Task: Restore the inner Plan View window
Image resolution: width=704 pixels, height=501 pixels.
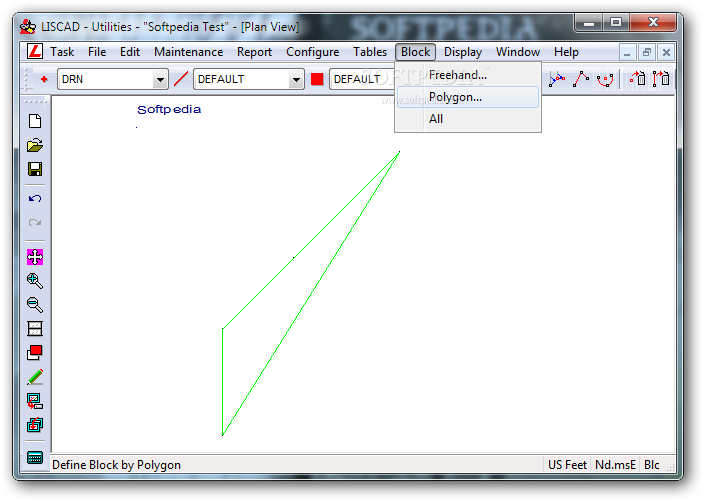Action: click(x=647, y=53)
